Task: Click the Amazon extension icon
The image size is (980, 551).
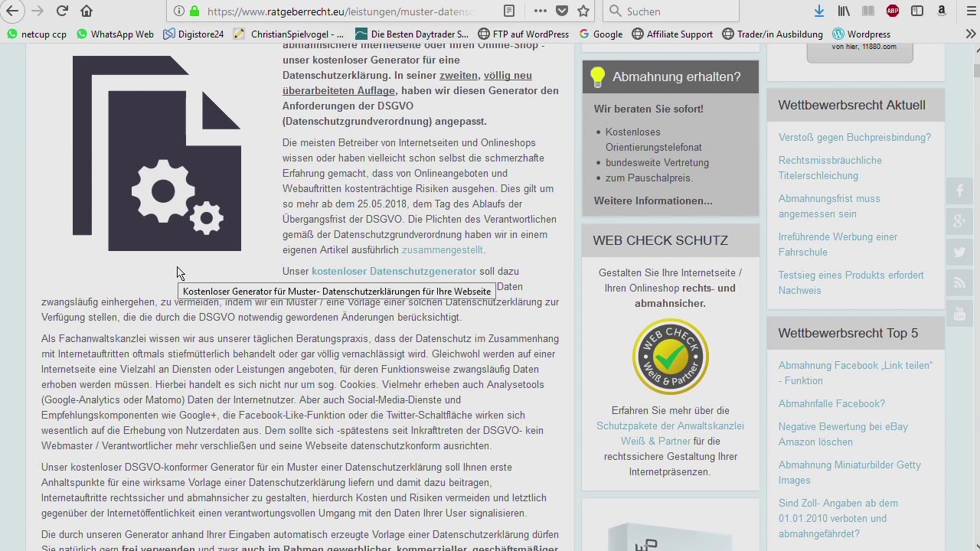Action: pyautogui.click(x=942, y=11)
